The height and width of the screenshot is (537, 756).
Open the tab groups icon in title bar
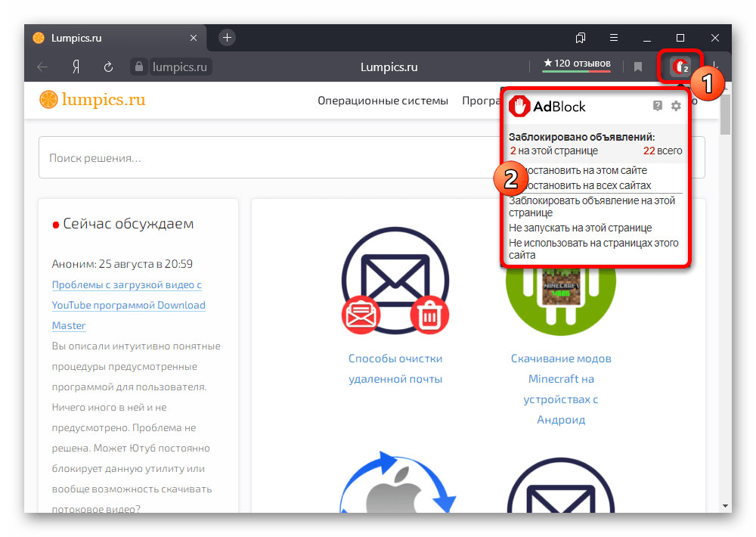(581, 38)
